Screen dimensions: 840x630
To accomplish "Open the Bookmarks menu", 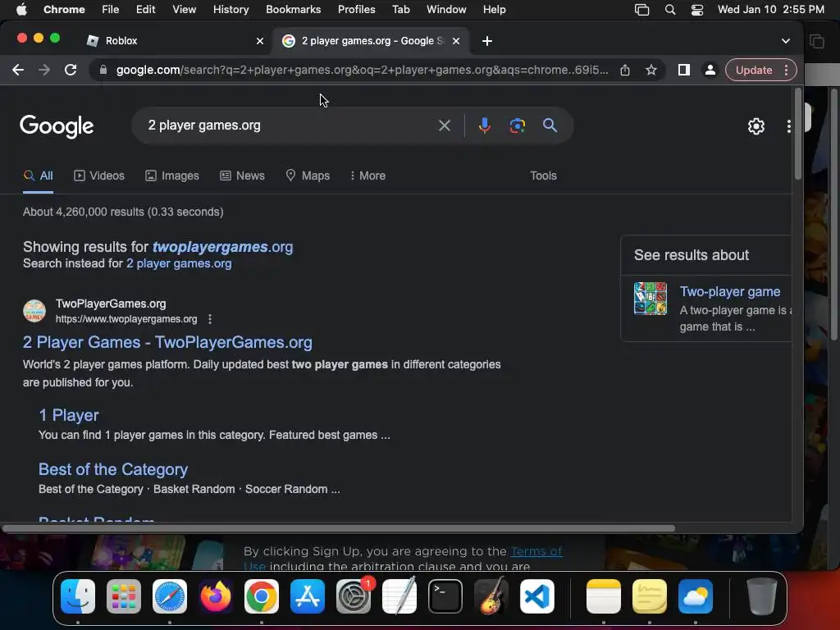I will pyautogui.click(x=293, y=10).
